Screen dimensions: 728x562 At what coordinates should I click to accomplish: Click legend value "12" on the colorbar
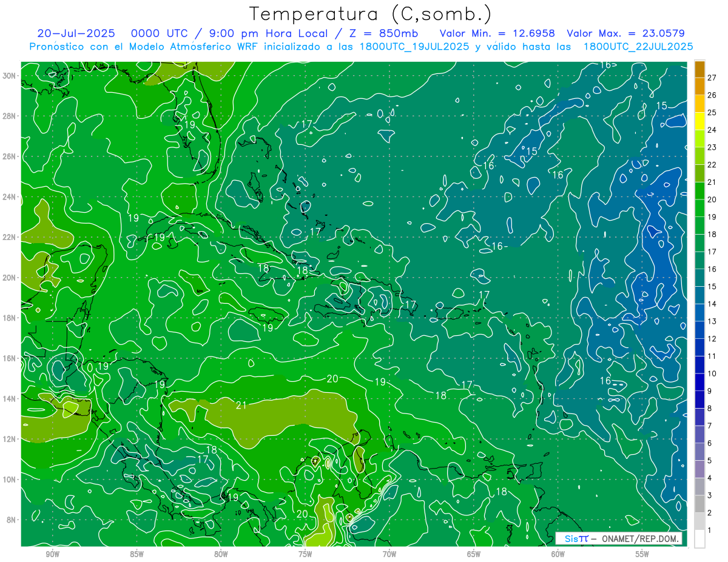point(712,338)
